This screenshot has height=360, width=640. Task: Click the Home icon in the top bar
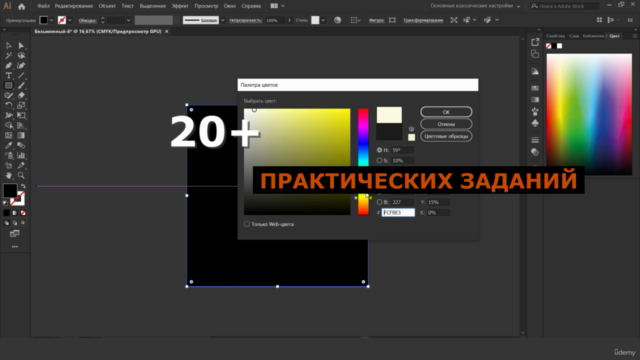22,6
